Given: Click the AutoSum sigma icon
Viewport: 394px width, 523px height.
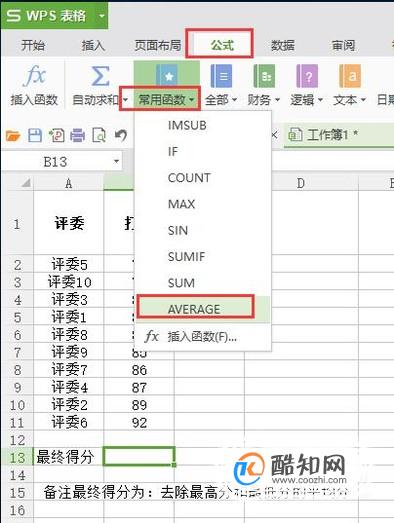Looking at the screenshot, I should click(100, 76).
